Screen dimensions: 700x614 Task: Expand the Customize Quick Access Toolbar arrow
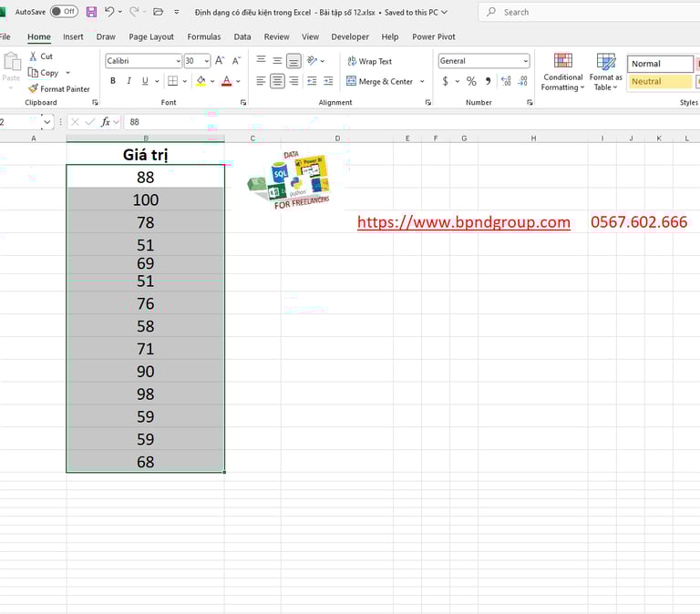pyautogui.click(x=177, y=12)
